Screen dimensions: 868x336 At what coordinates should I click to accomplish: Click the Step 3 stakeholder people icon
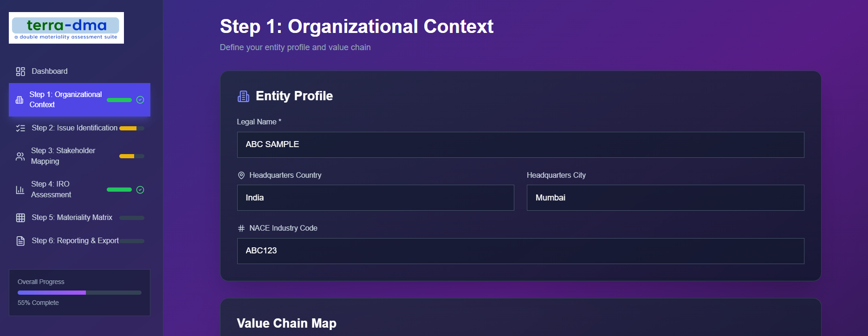[20, 156]
